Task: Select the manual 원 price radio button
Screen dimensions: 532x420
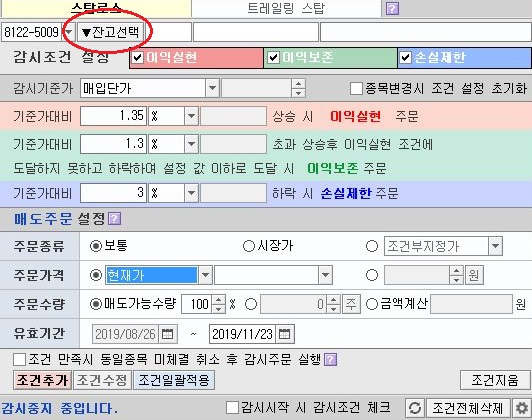Action: (372, 275)
